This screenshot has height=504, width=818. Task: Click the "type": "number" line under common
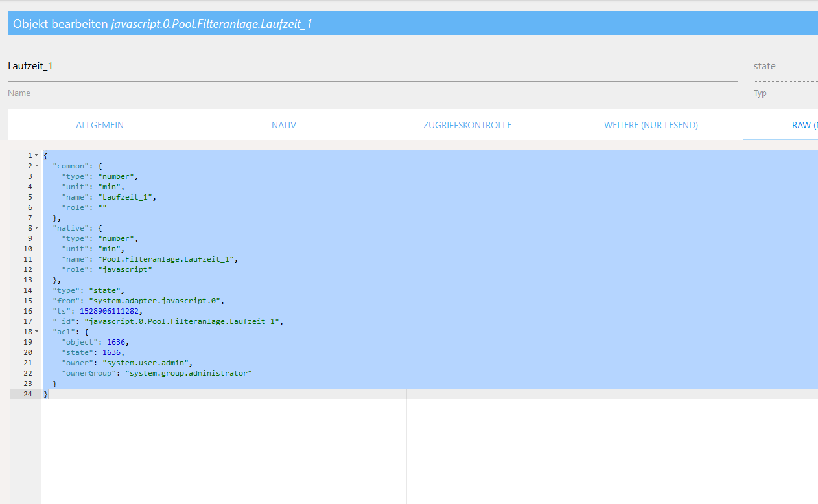[100, 176]
